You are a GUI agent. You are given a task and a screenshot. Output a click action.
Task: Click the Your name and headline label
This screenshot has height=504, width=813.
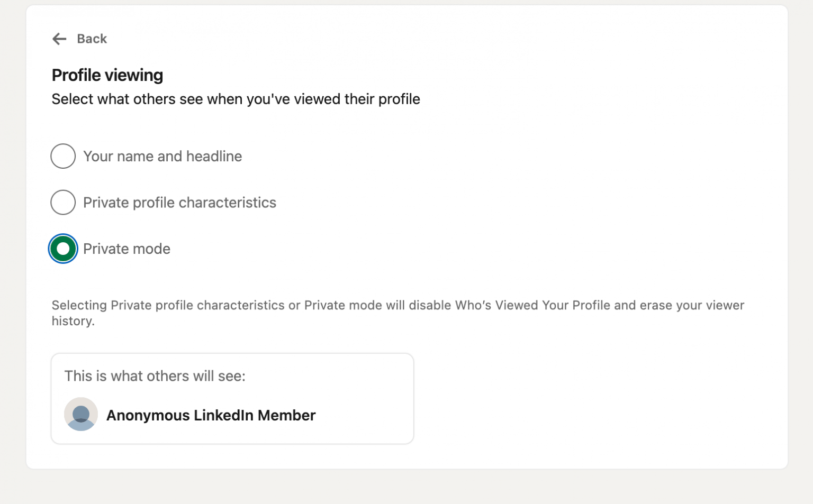tap(162, 156)
